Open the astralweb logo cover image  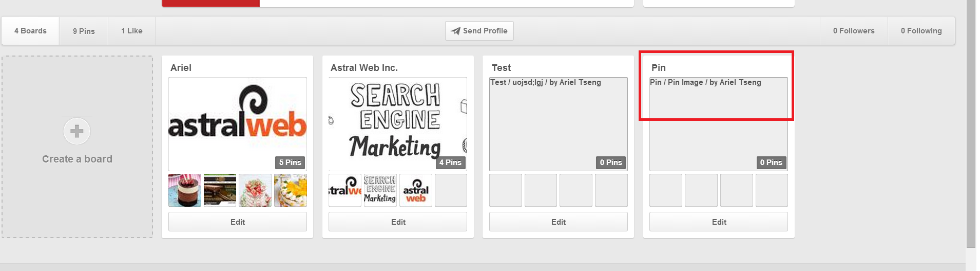tap(238, 124)
